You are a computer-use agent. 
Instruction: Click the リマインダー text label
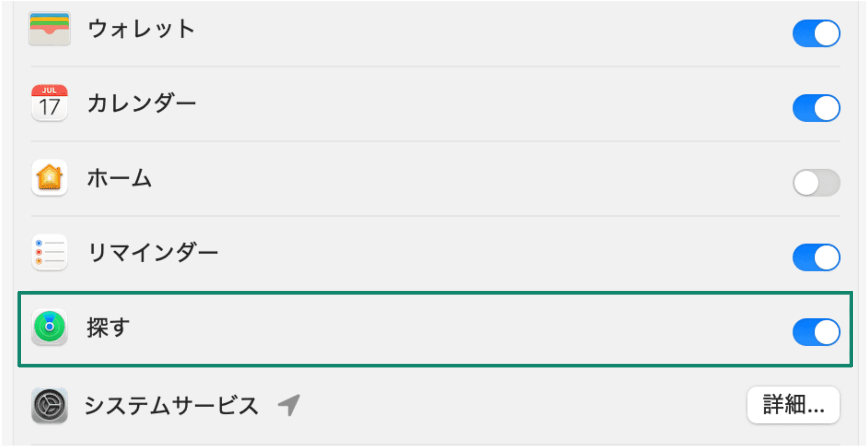153,253
